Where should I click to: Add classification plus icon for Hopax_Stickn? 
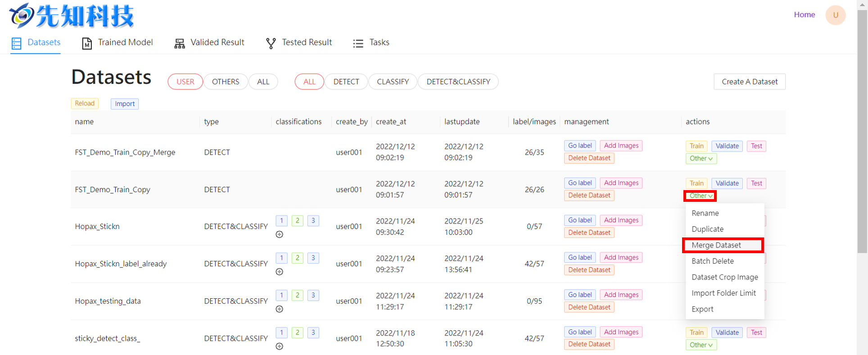280,234
